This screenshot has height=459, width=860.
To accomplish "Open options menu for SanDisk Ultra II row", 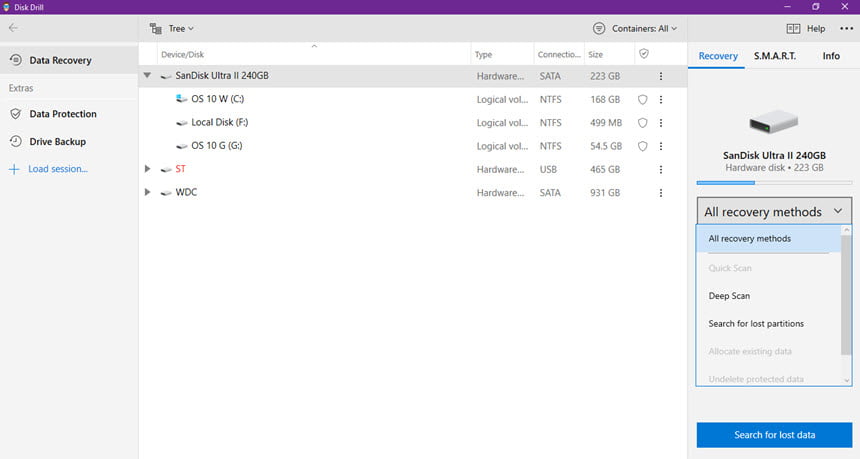I will pyautogui.click(x=661, y=76).
